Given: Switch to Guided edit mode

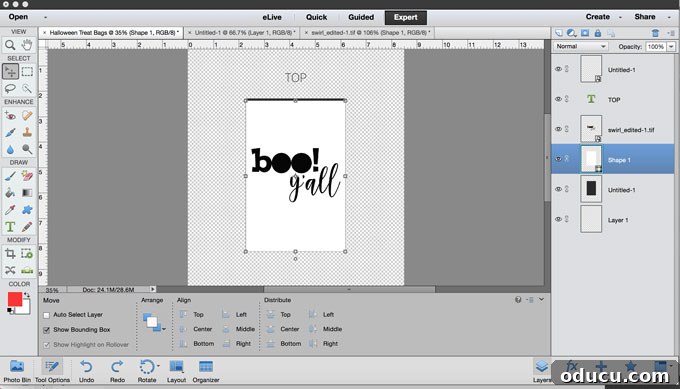Looking at the screenshot, I should (361, 17).
